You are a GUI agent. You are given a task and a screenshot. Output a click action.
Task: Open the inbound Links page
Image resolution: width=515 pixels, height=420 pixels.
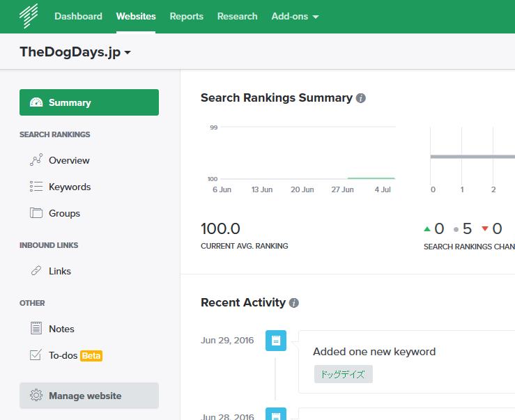(60, 271)
